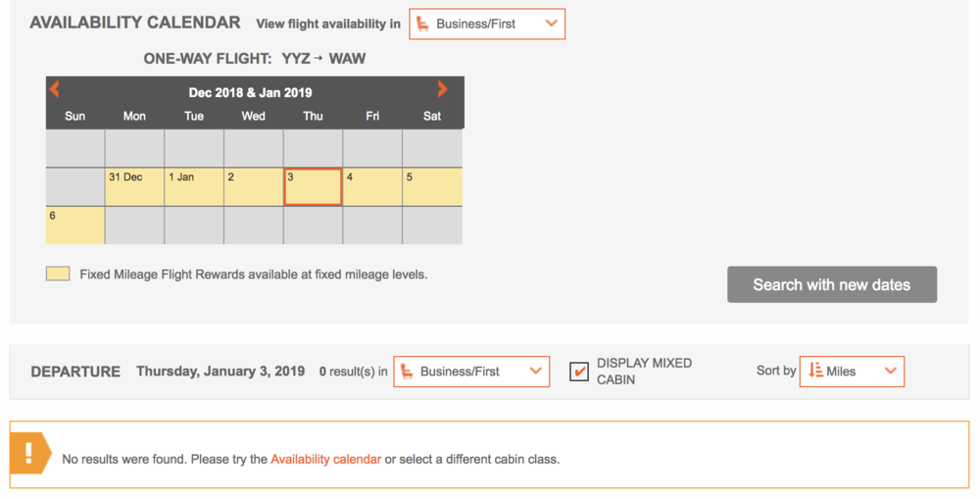Screen dimensions: 980x499
Task: Open the Sort by Miles dropdown
Action: click(x=852, y=372)
